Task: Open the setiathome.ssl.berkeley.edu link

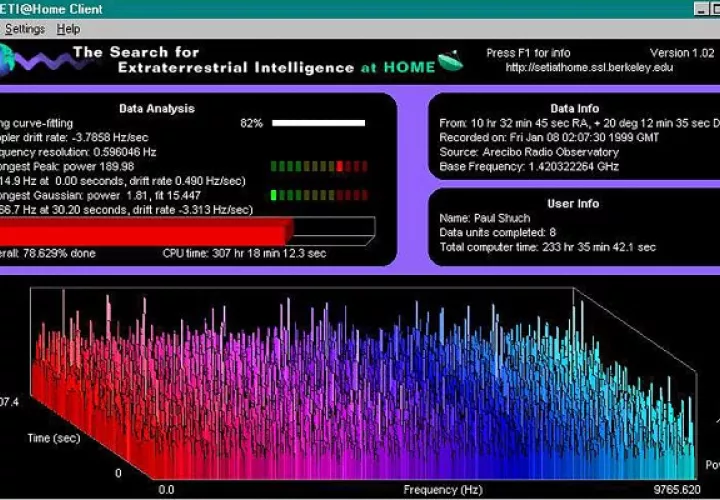Action: 589,67
